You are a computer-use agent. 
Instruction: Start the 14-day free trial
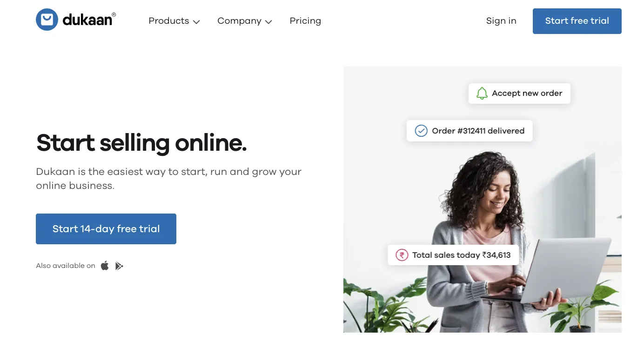click(x=106, y=229)
